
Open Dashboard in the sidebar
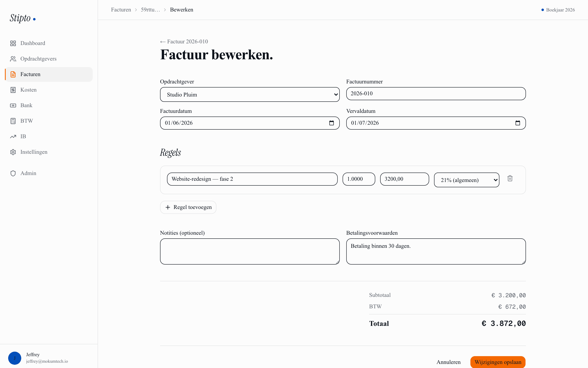pyautogui.click(x=49, y=43)
